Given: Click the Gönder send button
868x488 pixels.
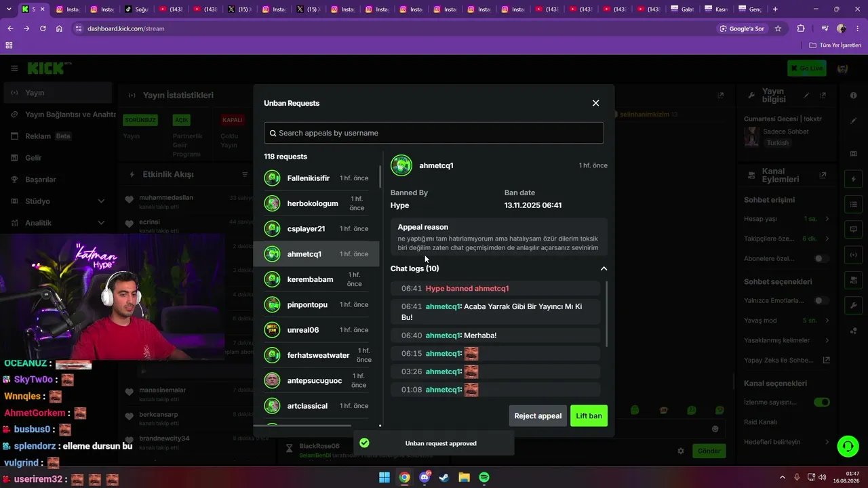Looking at the screenshot, I should click(709, 451).
